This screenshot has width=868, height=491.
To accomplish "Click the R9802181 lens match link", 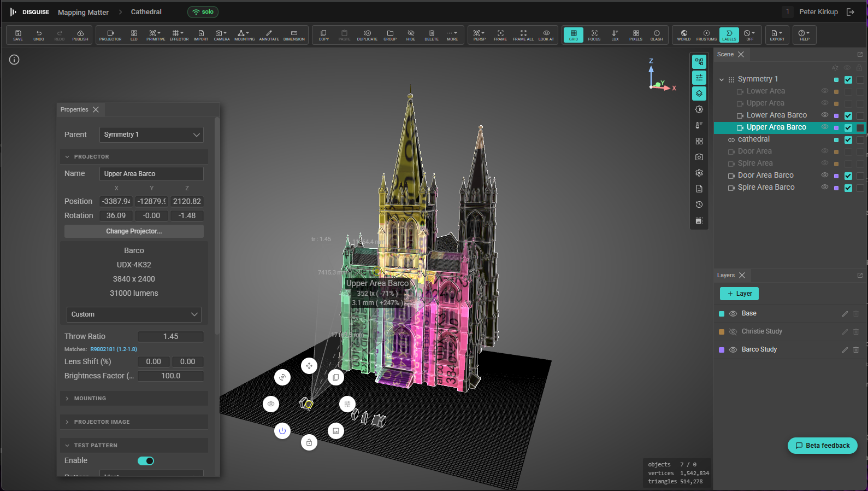I will pos(114,349).
